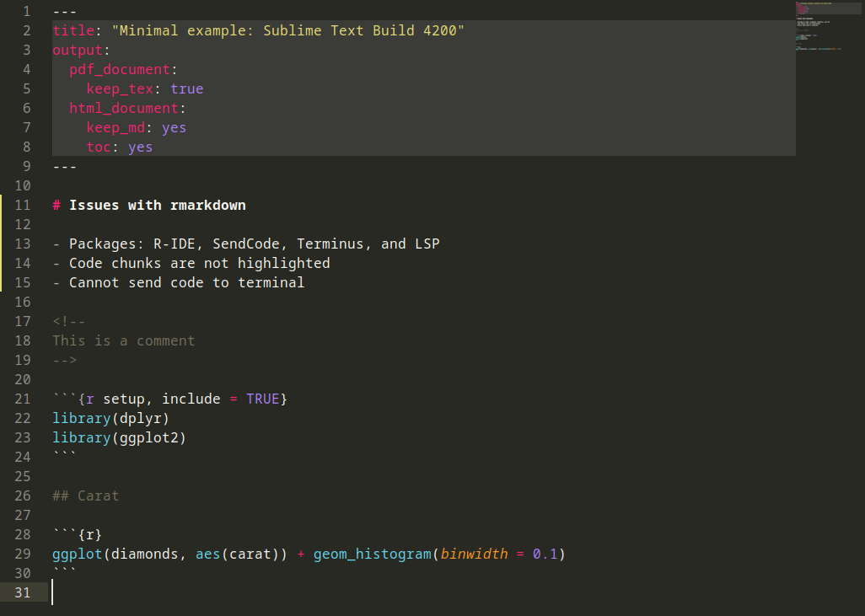865x616 pixels.
Task: Place cursor on the html_document key
Action: click(124, 109)
